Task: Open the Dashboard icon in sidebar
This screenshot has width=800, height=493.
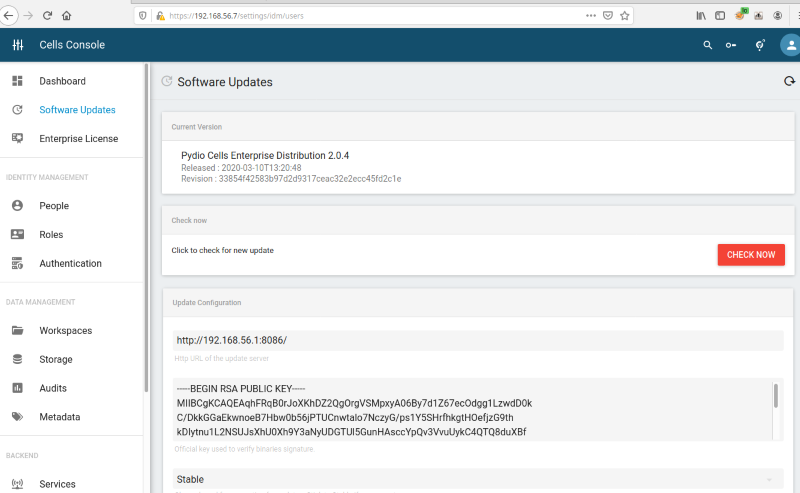Action: pyautogui.click(x=17, y=81)
